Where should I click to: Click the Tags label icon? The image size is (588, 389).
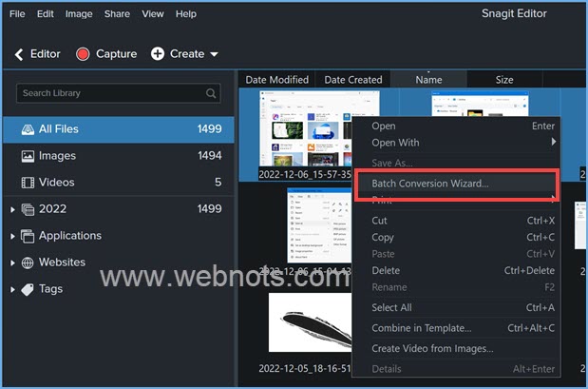point(28,289)
